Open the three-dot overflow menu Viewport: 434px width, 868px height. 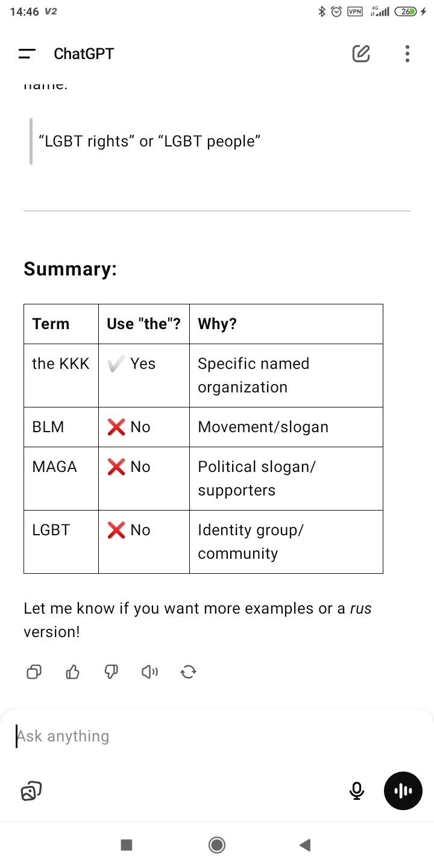[x=407, y=54]
